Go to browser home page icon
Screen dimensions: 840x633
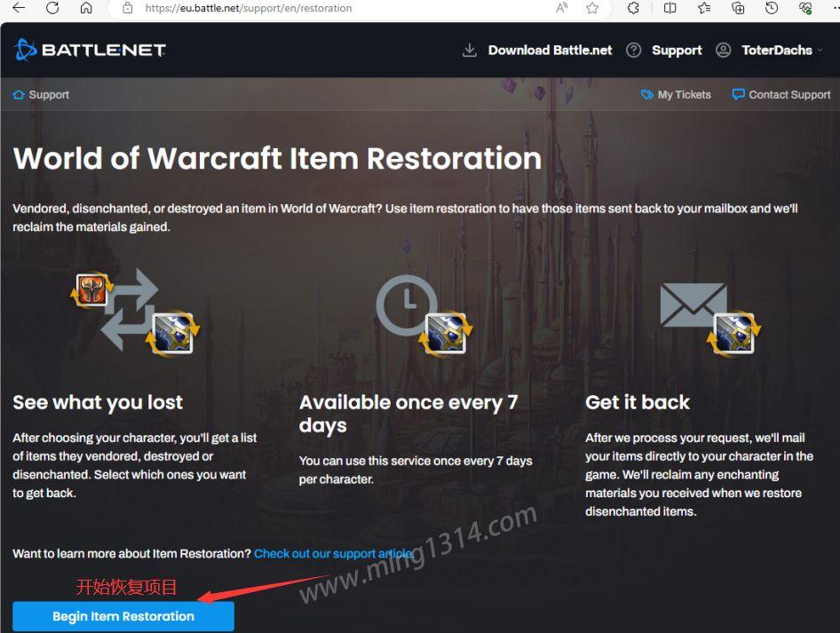(86, 8)
